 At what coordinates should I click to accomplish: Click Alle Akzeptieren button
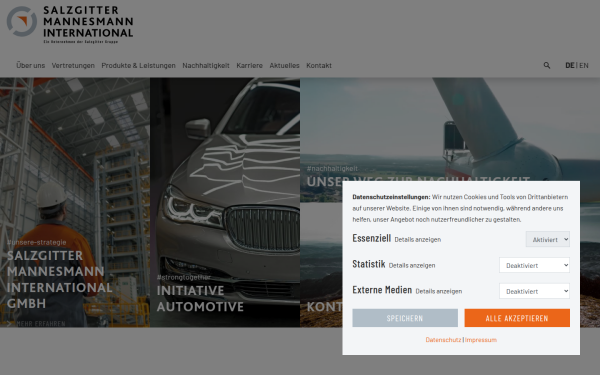517,318
